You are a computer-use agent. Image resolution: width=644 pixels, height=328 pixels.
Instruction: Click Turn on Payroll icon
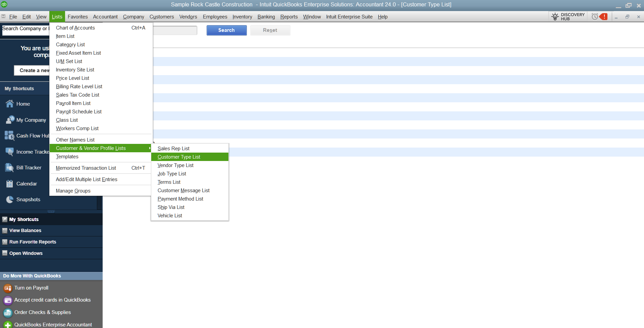tap(8, 288)
